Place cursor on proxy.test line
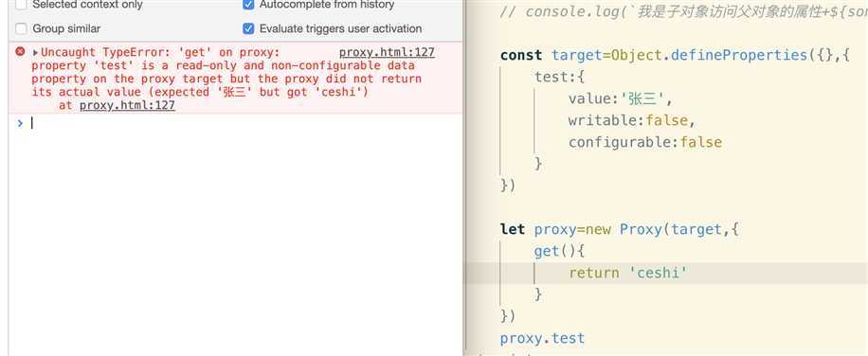The width and height of the screenshot is (868, 356). point(542,338)
